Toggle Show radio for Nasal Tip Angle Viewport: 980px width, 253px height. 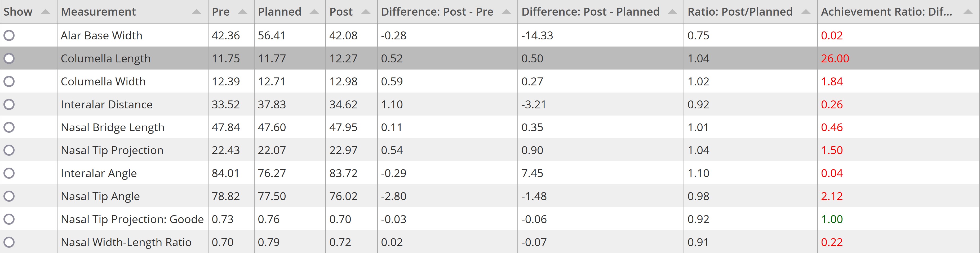[9, 196]
